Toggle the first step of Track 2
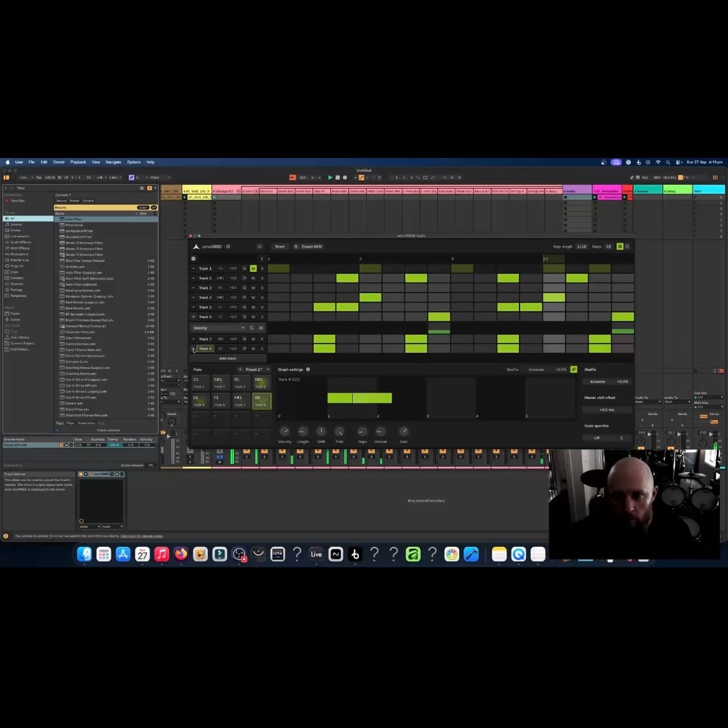 coord(279,278)
